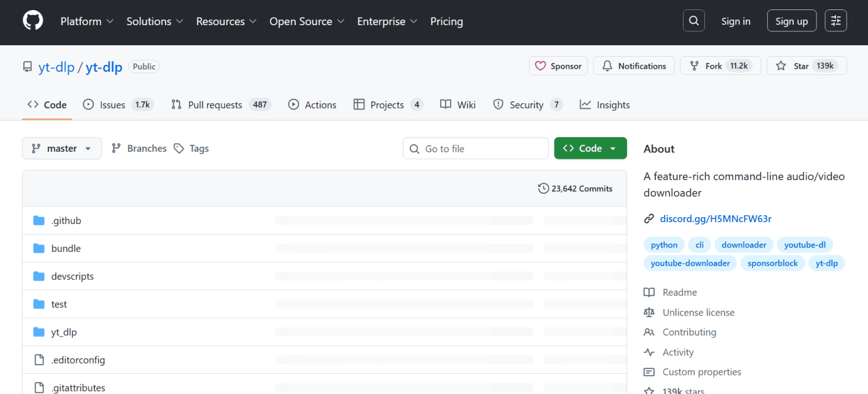Open the discord.gg/H5MNcFW63r link
Screen dimensions: 868x394
point(716,219)
